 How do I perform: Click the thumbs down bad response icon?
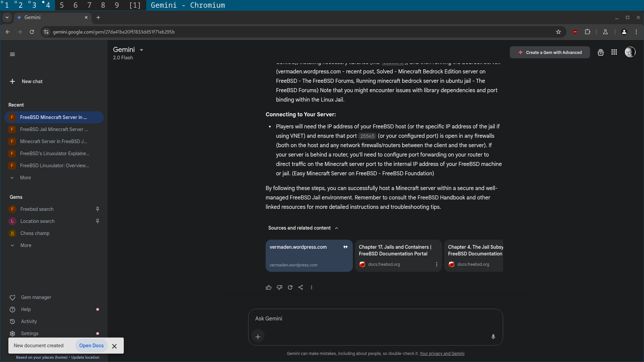click(x=279, y=287)
